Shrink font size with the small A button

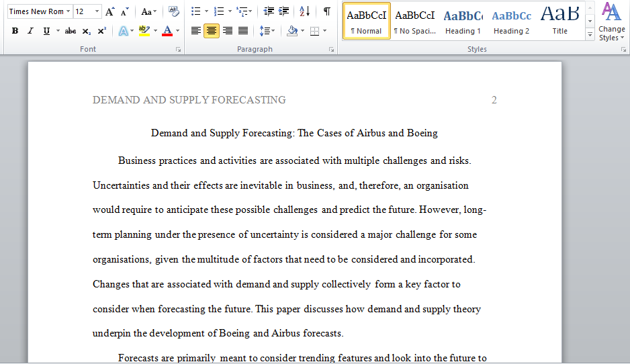click(x=125, y=11)
